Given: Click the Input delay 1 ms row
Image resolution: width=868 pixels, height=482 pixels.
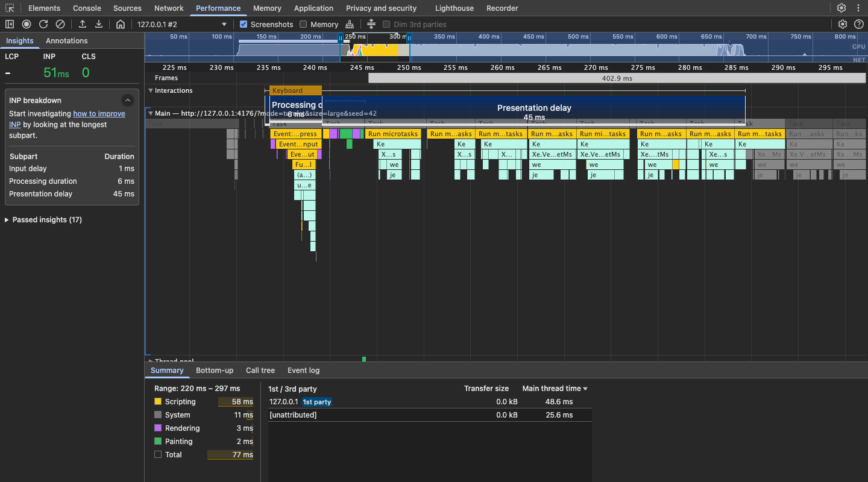Looking at the screenshot, I should (x=72, y=169).
